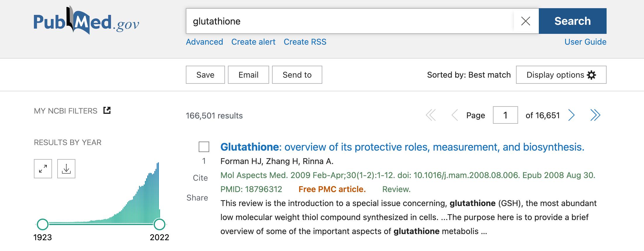Viewport: 644px width, 251px height.
Task: Open the Advanced search link
Action: point(204,42)
